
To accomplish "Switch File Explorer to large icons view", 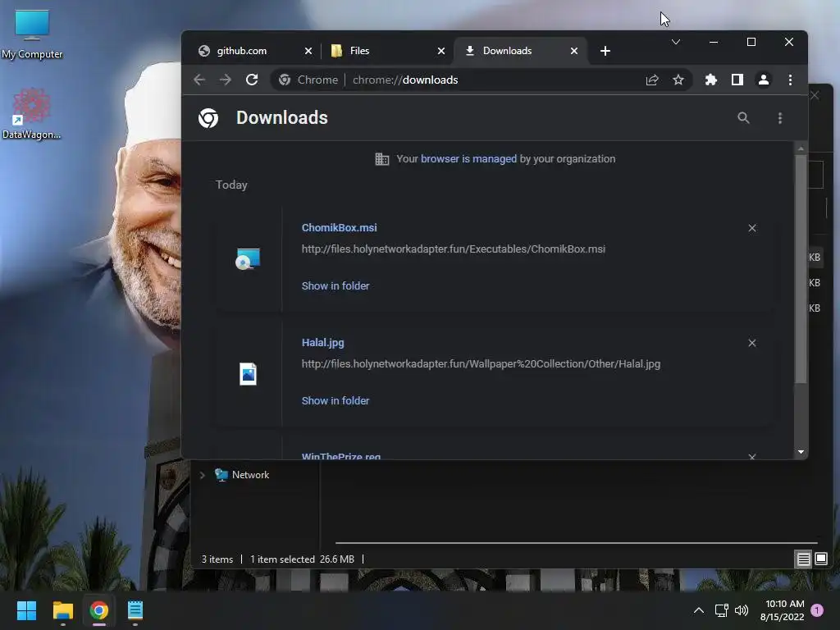I will point(820,559).
